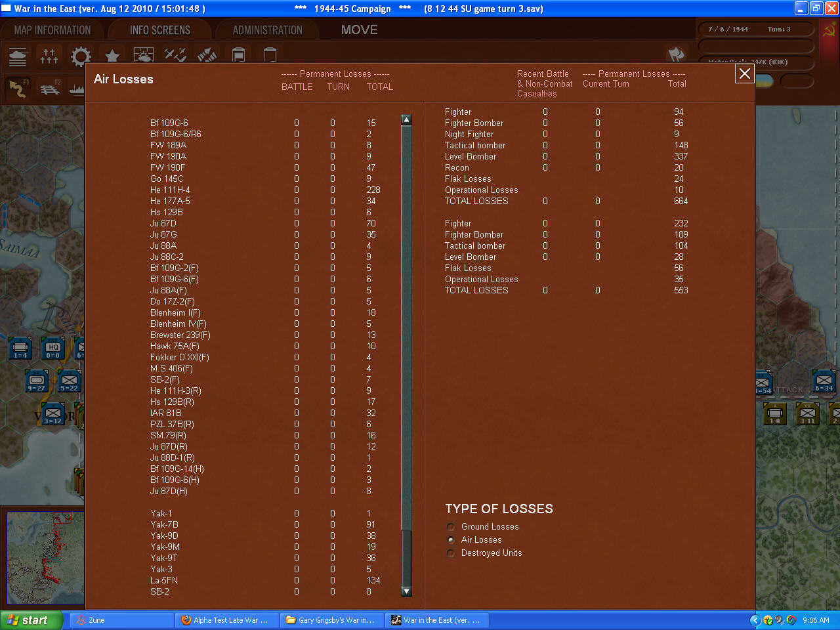
Task: Click the twin flags icon near the date
Action: (676, 55)
